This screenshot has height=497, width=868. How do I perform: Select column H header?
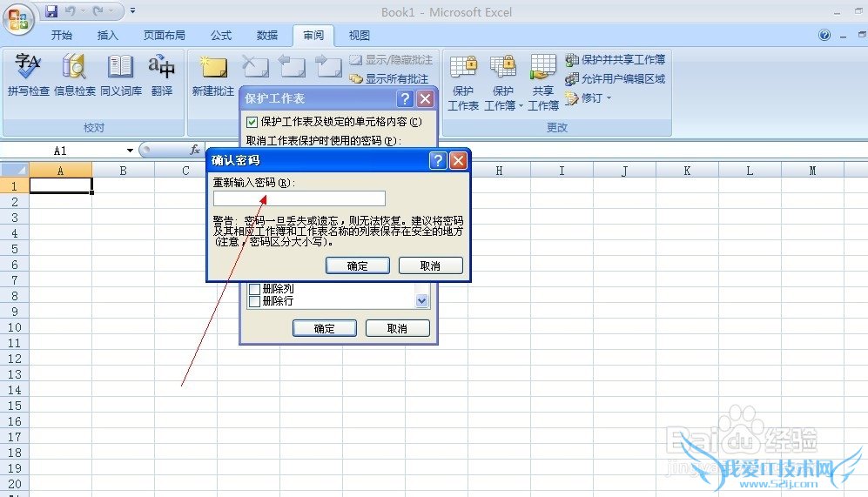pos(500,170)
